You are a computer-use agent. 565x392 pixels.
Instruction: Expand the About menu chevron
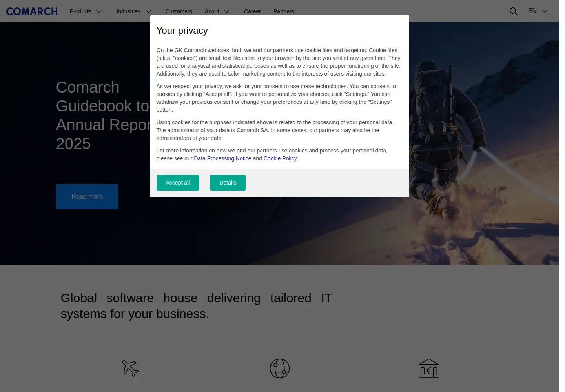point(227,11)
